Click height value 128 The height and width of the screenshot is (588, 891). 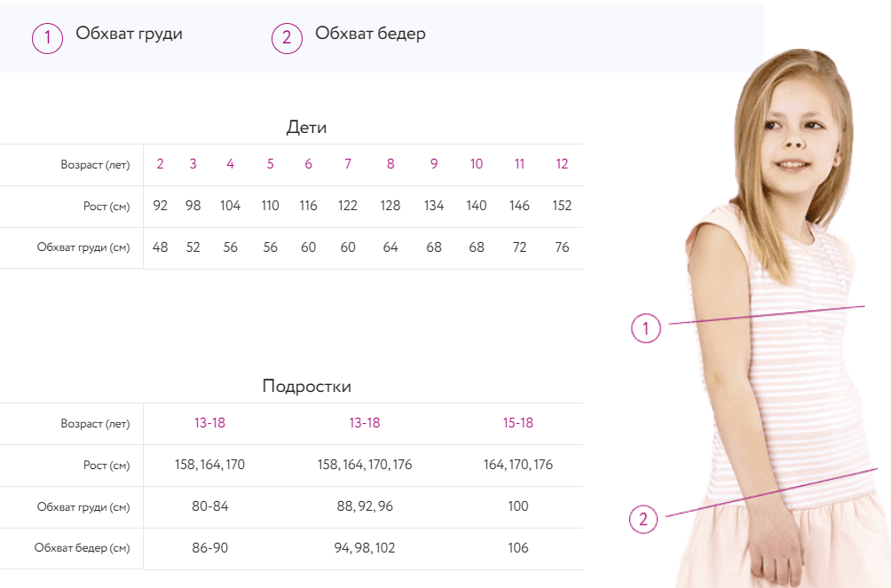click(x=390, y=206)
